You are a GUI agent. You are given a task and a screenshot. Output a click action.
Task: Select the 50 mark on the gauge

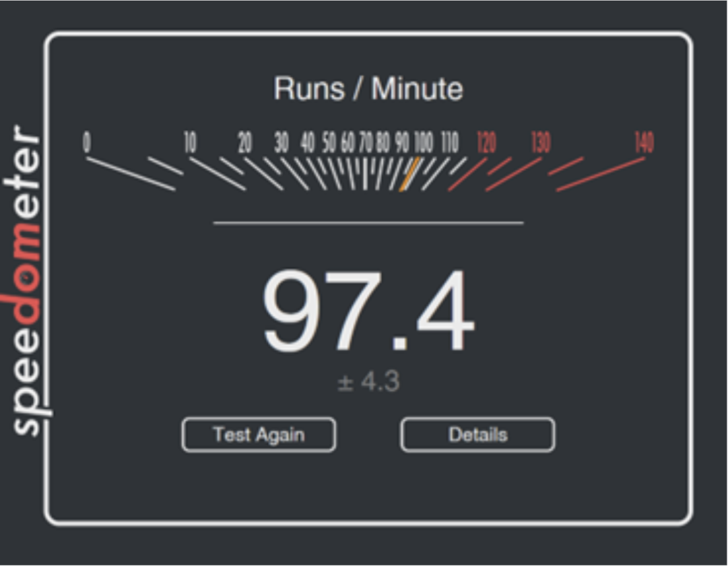329,143
